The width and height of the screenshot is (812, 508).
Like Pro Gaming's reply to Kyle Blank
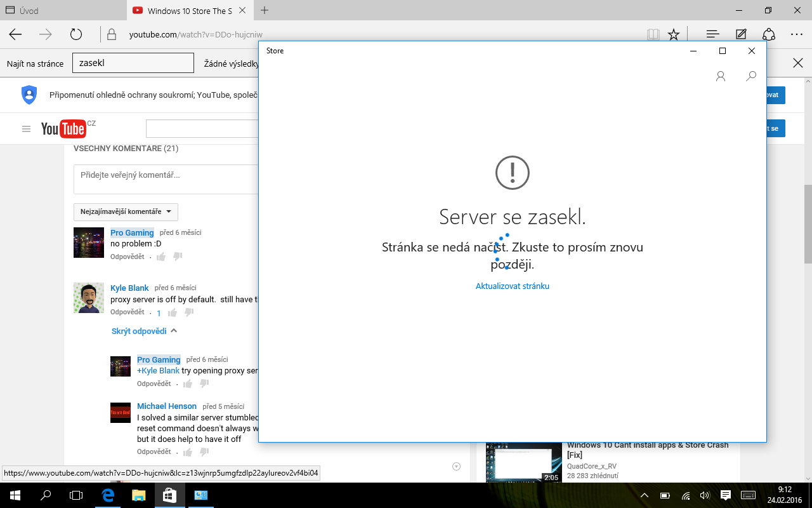coord(188,384)
